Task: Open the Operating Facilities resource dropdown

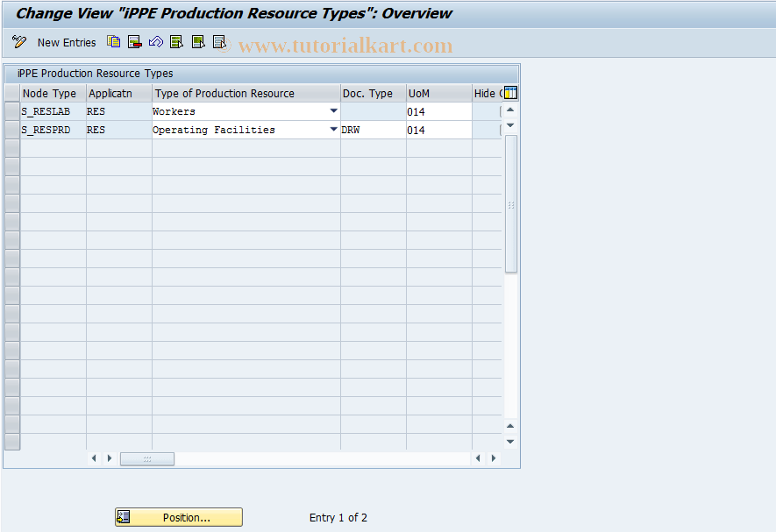Action: [x=332, y=129]
